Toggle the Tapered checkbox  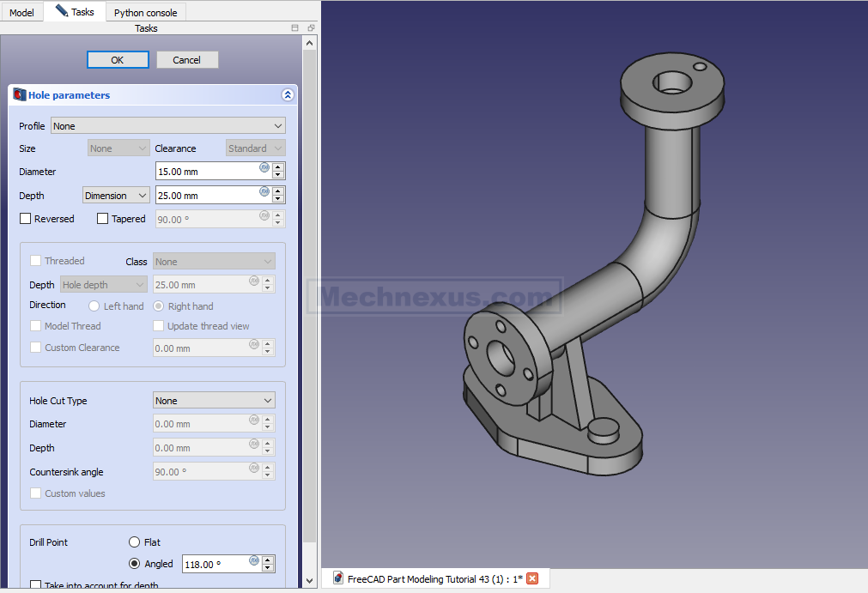[103, 219]
